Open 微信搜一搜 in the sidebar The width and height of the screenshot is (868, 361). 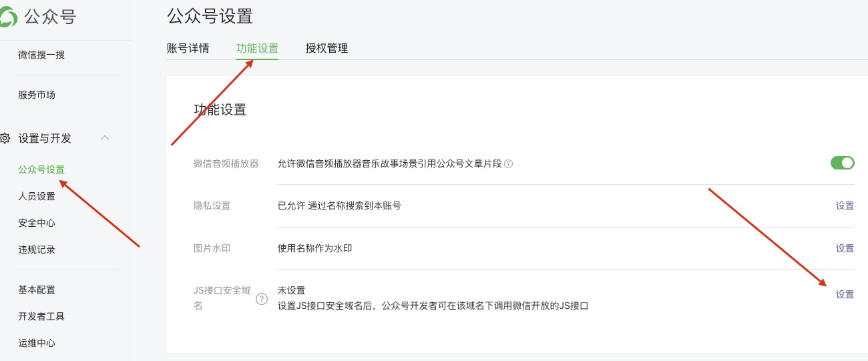point(41,55)
